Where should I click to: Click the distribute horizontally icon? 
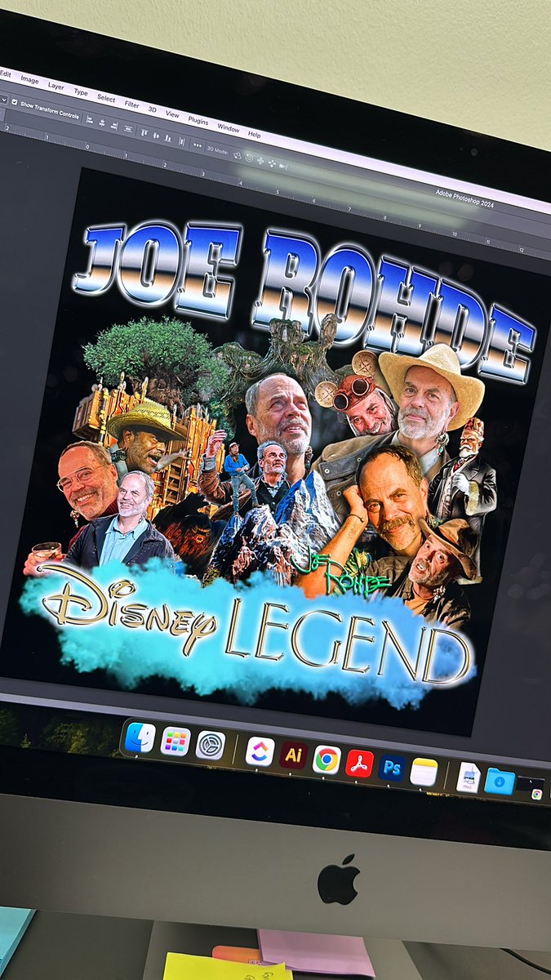coord(182,141)
